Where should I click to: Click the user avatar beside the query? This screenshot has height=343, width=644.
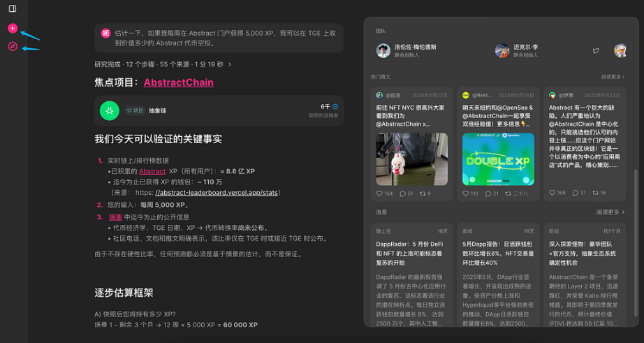tap(105, 34)
